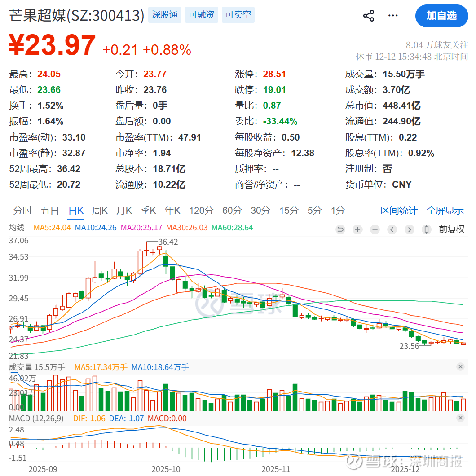Click the current price ¥23.97

52,45
